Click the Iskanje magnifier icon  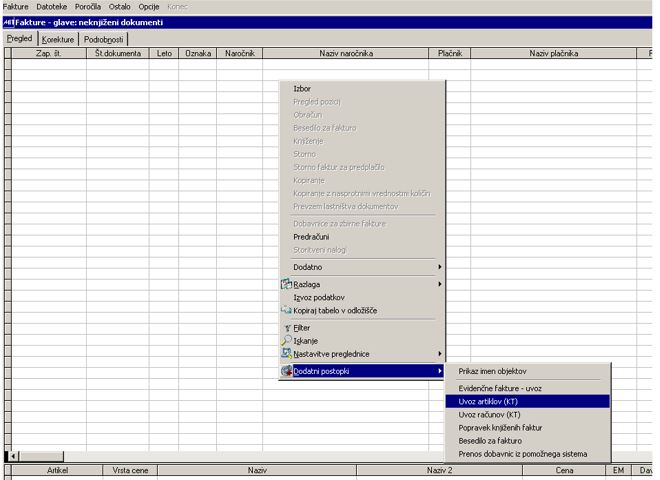[x=286, y=341]
